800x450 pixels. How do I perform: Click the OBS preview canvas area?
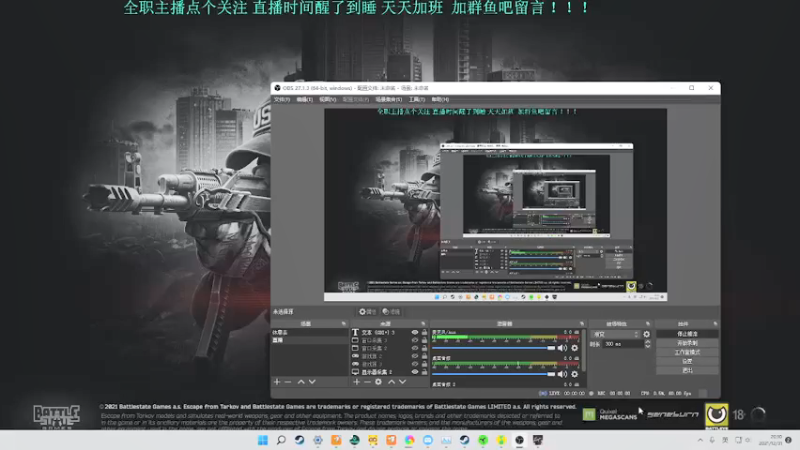(495, 204)
